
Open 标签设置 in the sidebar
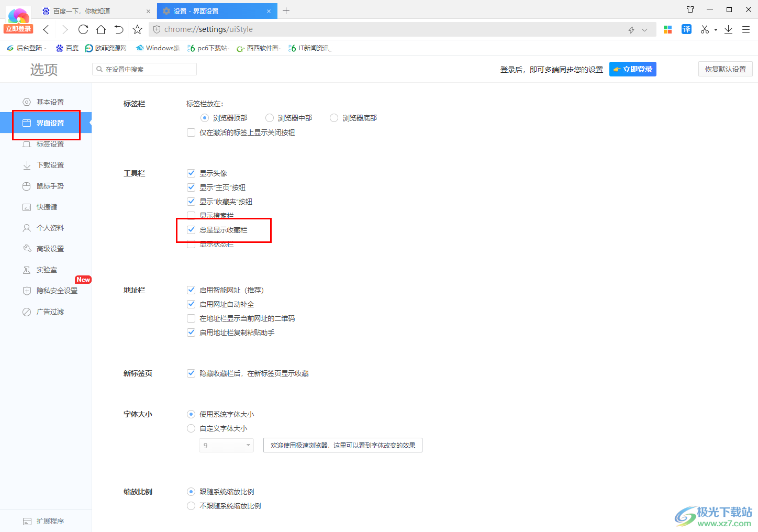(x=46, y=144)
